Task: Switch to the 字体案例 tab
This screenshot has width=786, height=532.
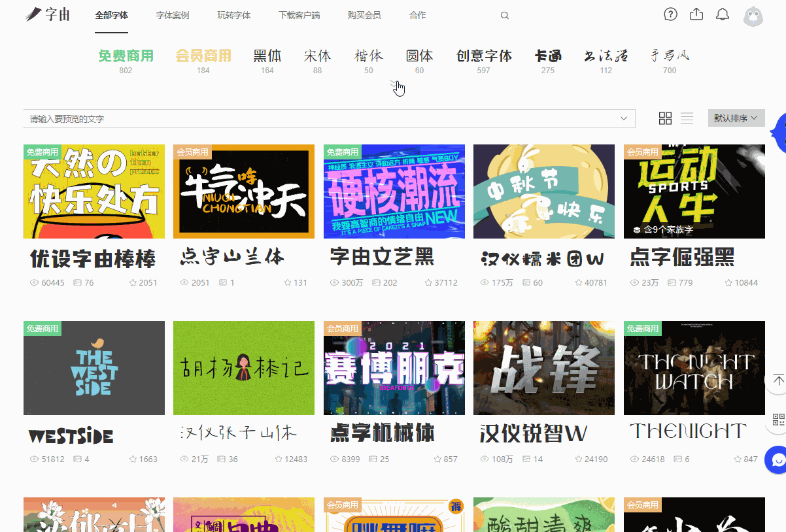Action: (x=172, y=15)
